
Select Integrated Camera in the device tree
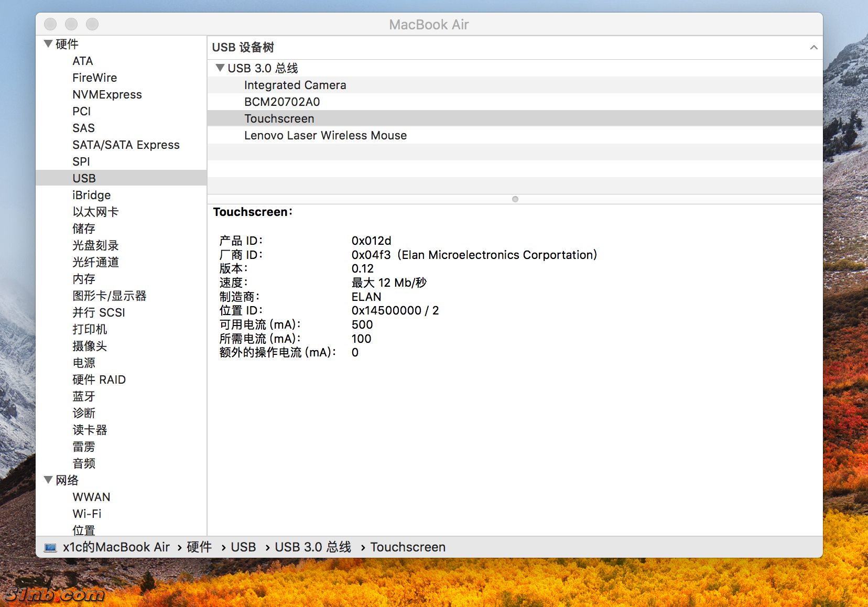295,85
